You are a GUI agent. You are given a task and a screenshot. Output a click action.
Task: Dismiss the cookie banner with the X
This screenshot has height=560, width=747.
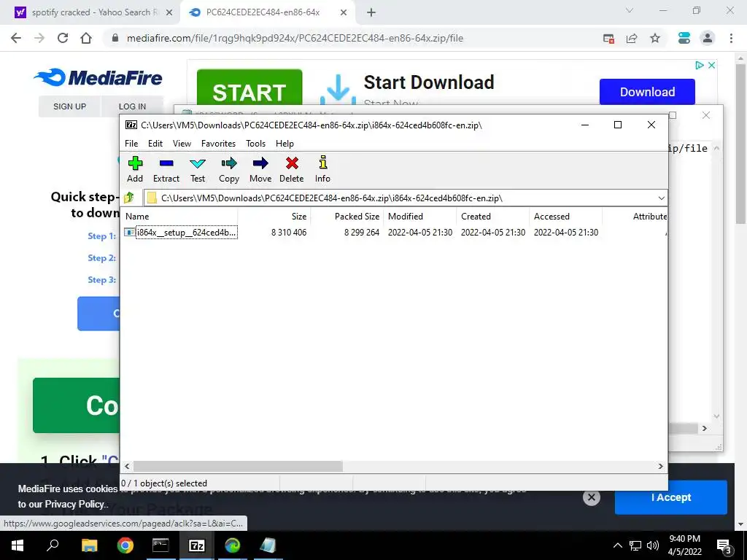coord(591,497)
